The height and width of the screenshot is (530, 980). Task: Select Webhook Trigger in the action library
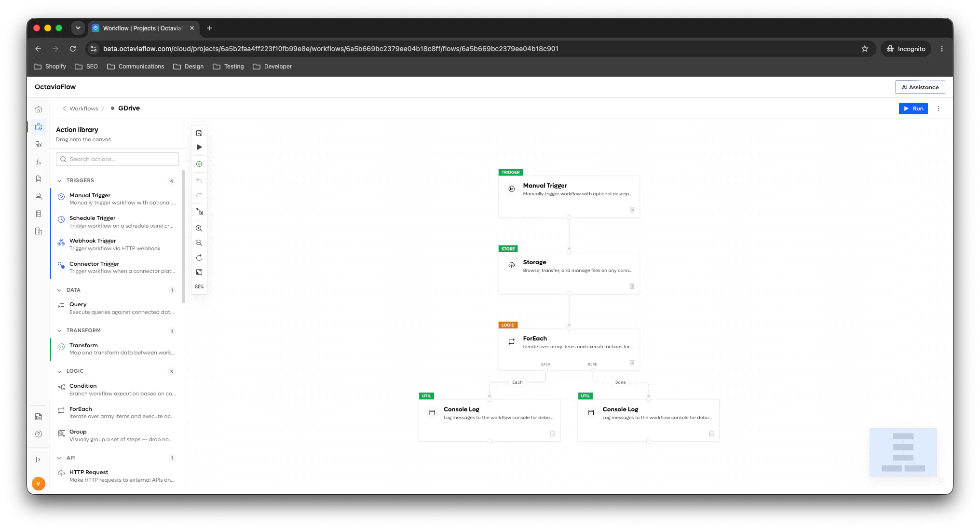click(117, 245)
